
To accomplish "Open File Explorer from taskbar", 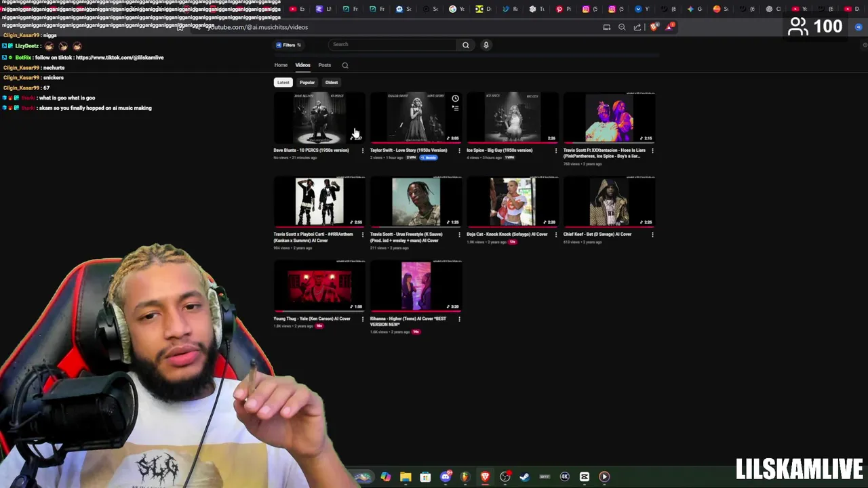I will [406, 477].
